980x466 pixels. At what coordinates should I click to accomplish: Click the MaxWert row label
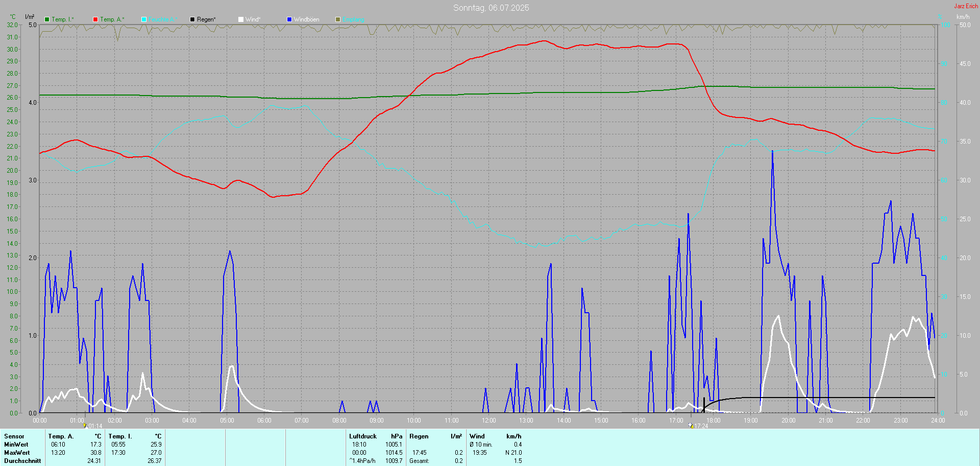[17, 453]
